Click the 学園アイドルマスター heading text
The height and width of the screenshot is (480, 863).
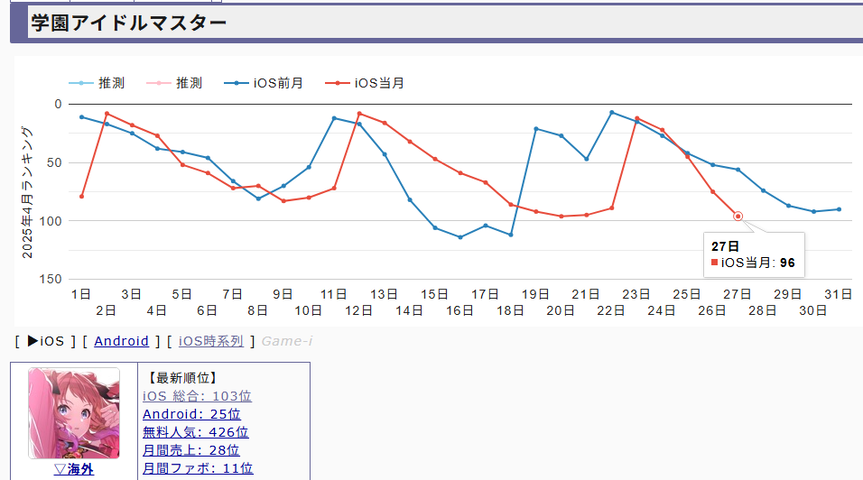click(129, 23)
